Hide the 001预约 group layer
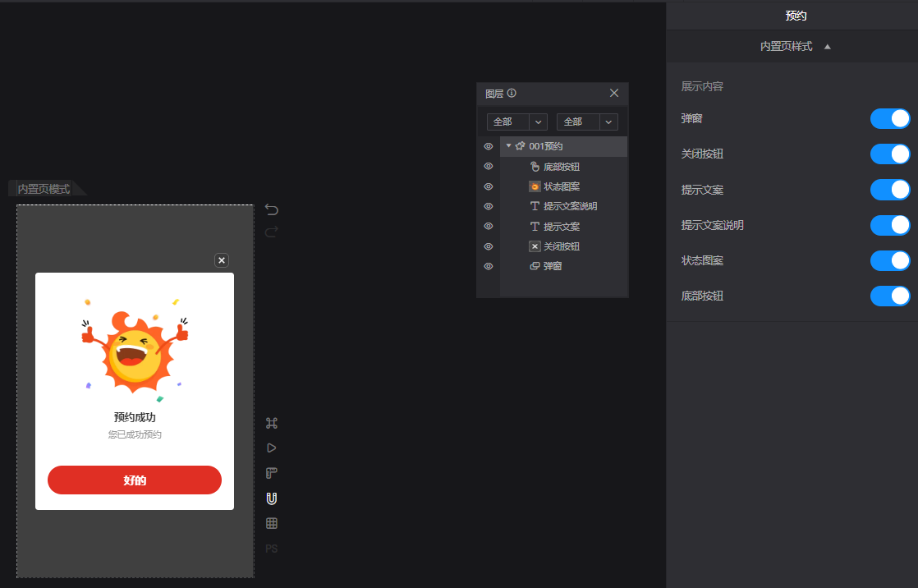The height and width of the screenshot is (588, 918). click(x=489, y=146)
